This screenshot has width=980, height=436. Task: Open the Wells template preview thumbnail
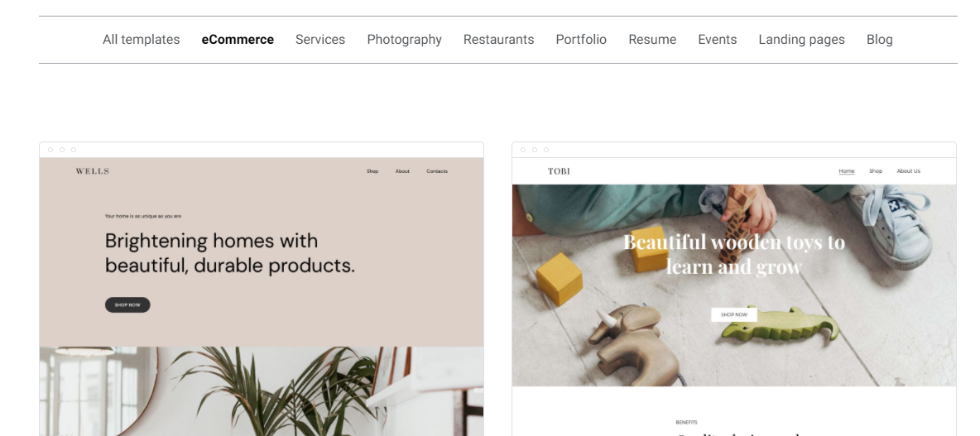coord(262,290)
